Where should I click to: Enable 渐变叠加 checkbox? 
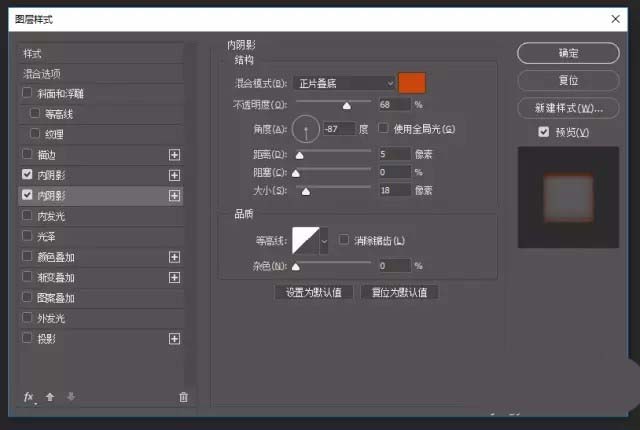(x=27, y=277)
